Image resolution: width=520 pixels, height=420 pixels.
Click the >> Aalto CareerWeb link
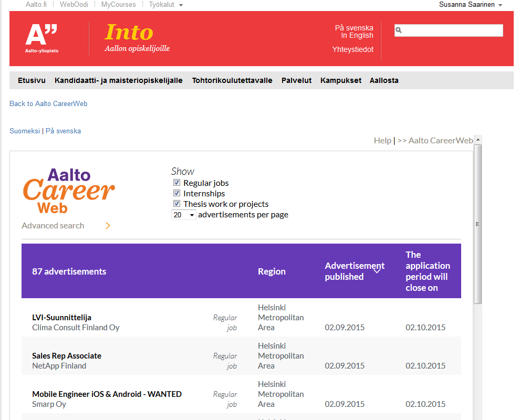click(435, 141)
